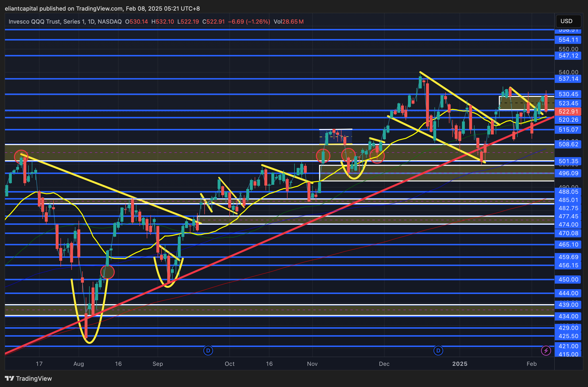Click the purple lightning bolt event icon
Screen dimensions: 588x387
click(x=546, y=350)
